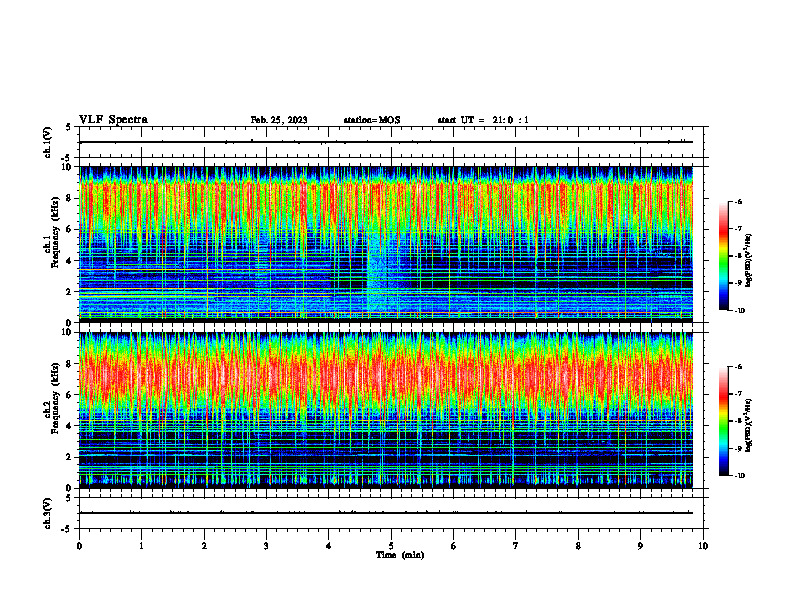
Task: Select the "Feb. 25, 2023" date text
Action: (279, 120)
